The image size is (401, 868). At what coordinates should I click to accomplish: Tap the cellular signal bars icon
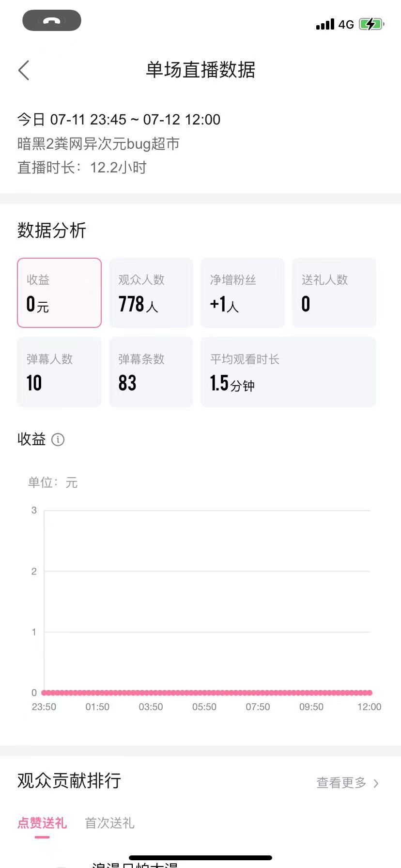click(325, 24)
